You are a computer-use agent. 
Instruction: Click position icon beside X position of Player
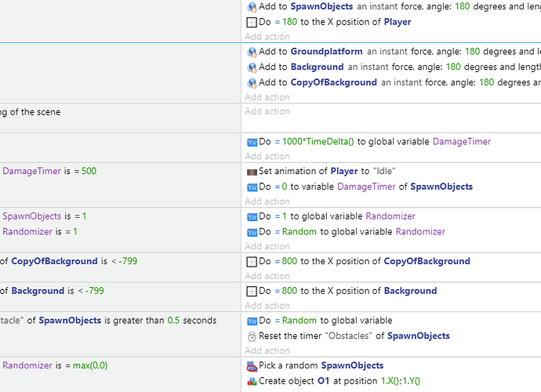[252, 23]
